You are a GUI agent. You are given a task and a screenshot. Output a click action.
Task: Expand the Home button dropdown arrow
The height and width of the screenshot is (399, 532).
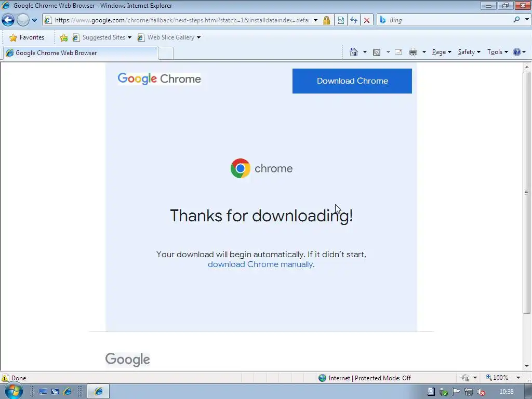(365, 52)
